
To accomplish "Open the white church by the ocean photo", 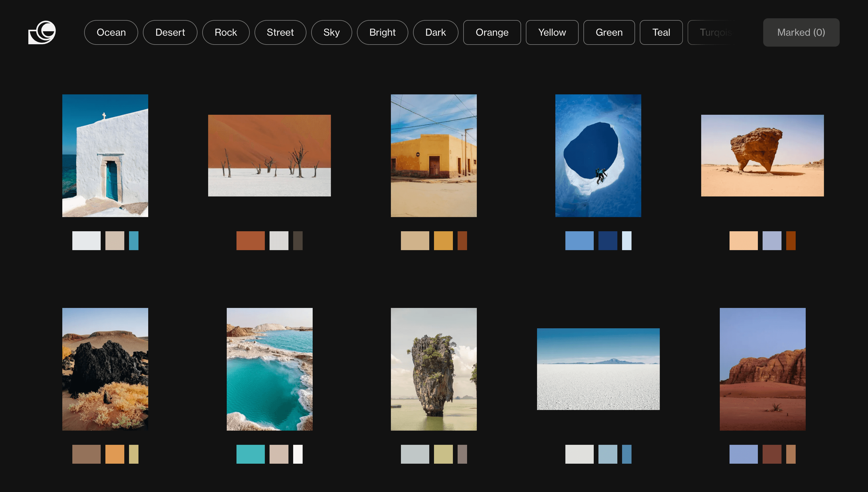I will pos(105,155).
